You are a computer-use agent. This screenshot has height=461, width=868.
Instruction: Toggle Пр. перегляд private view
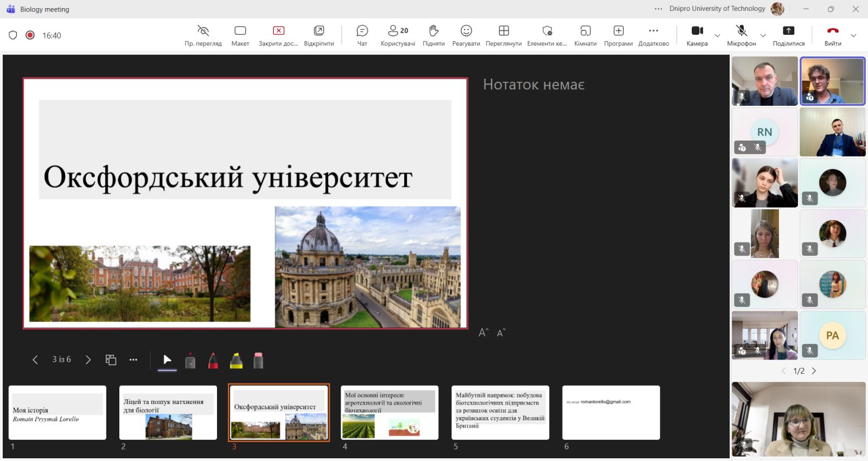coord(203,35)
